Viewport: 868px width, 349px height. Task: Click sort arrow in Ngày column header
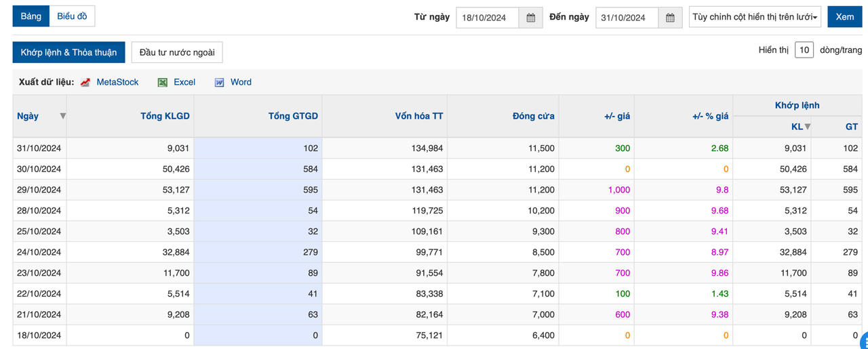63,116
